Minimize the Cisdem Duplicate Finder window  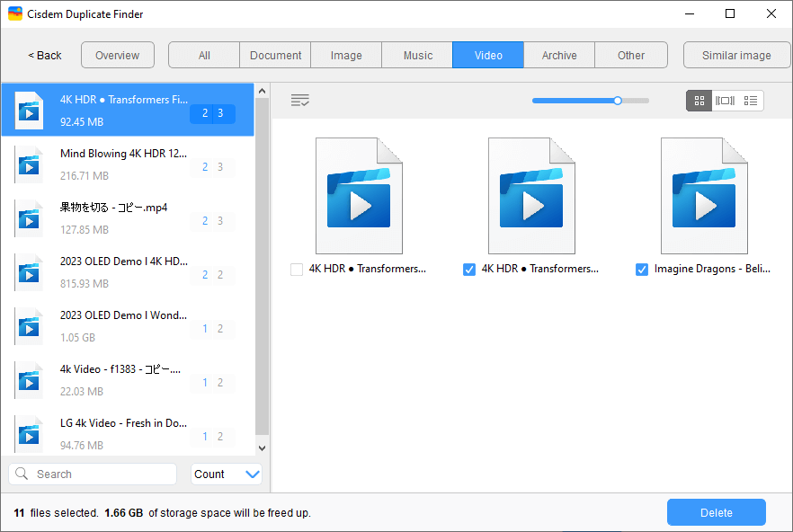690,13
